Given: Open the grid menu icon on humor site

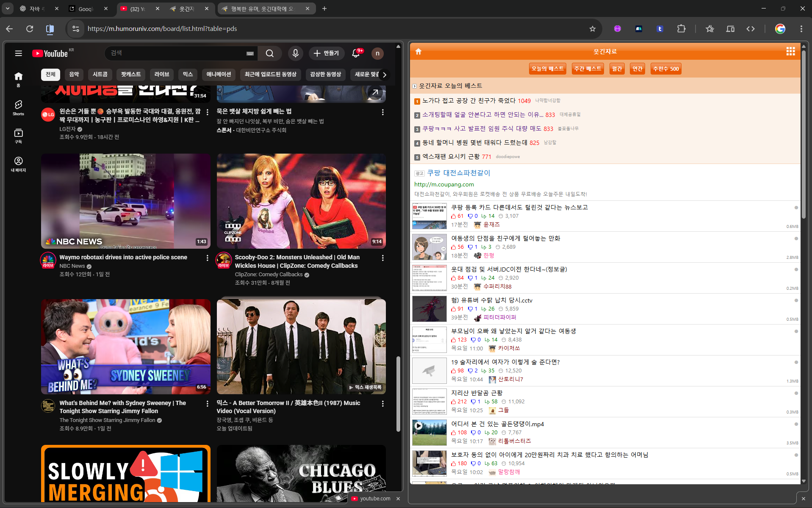Looking at the screenshot, I should point(790,52).
